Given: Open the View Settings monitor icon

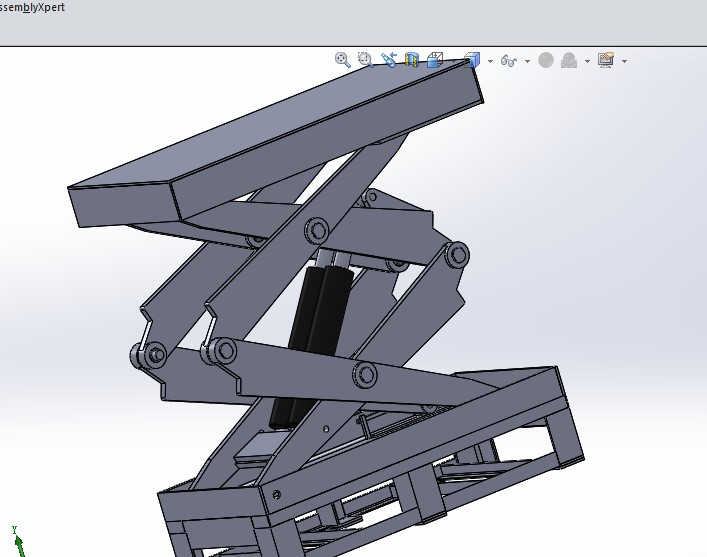Looking at the screenshot, I should tap(606, 60).
